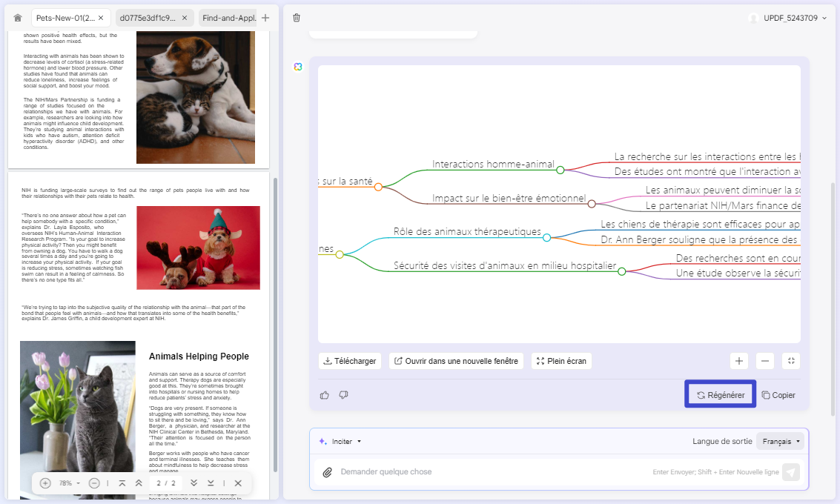Click the page number field 2 / 2

165,483
